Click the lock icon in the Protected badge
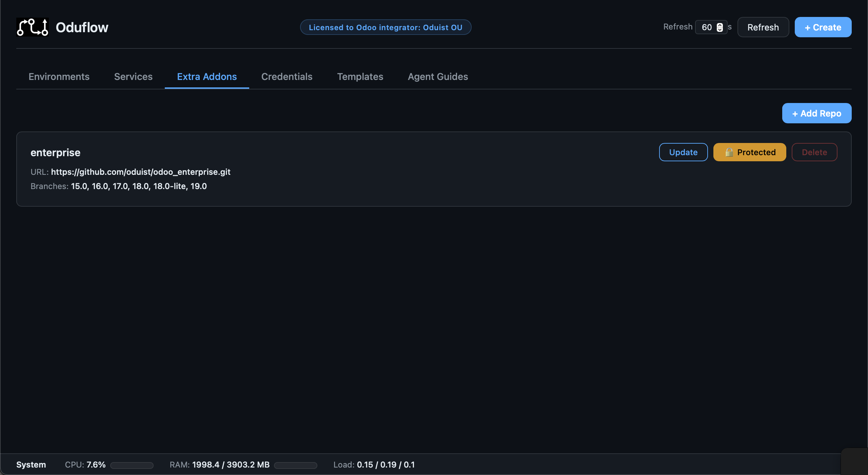This screenshot has width=868, height=475. tap(729, 152)
